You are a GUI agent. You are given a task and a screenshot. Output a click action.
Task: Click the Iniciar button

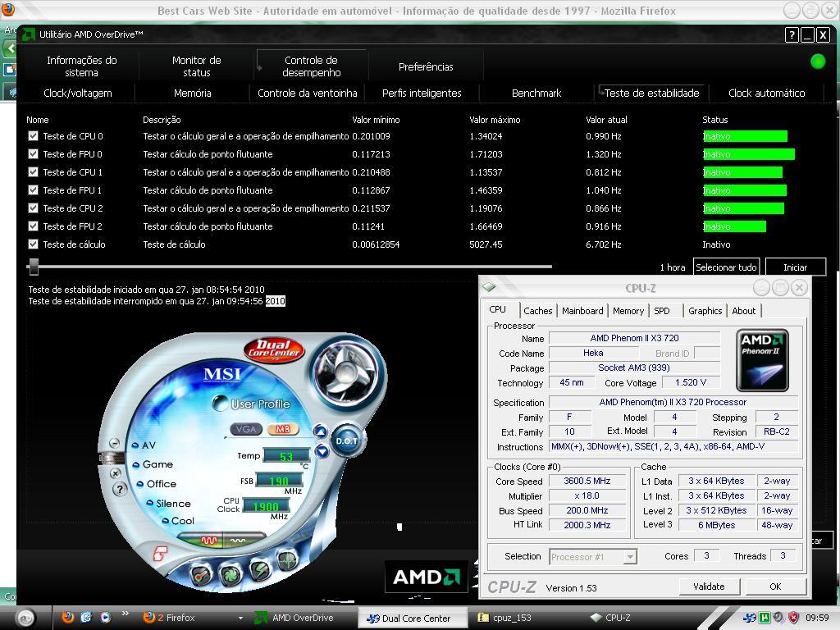(796, 267)
